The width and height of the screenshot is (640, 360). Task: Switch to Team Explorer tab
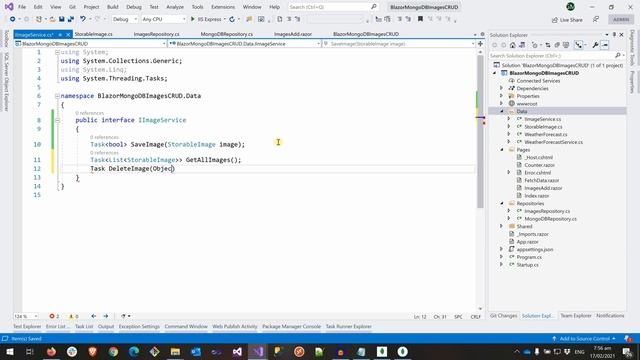click(576, 316)
